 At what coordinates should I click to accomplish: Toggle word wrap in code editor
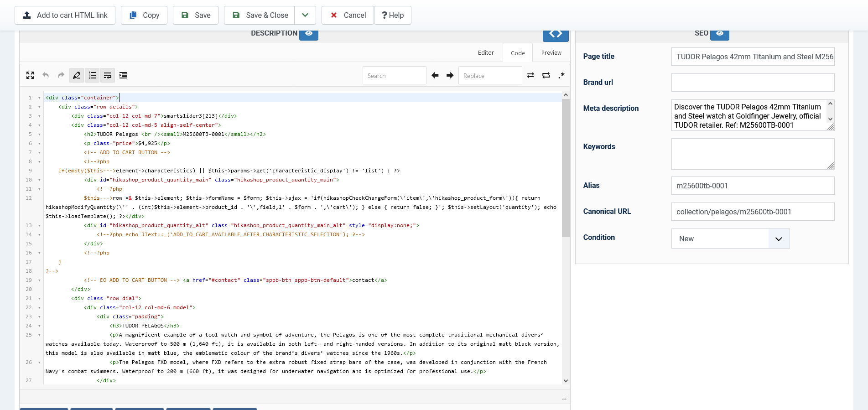pos(108,75)
